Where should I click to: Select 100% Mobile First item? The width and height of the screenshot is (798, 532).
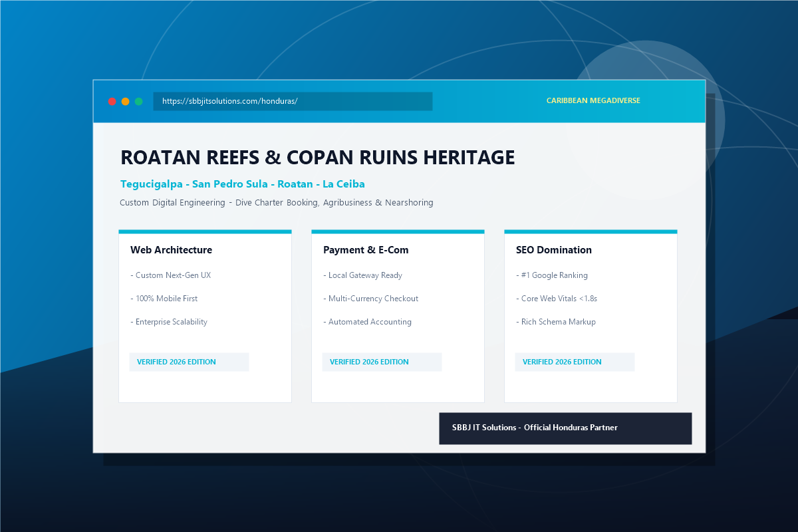click(x=164, y=299)
